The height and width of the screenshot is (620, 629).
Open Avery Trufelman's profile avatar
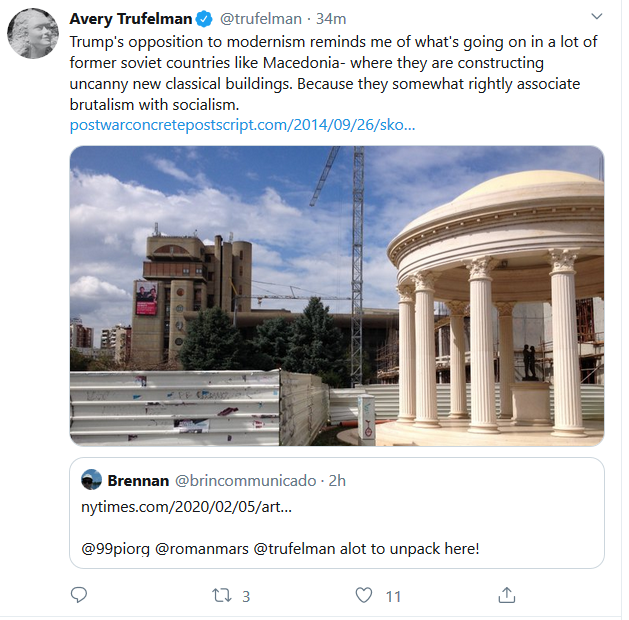tap(33, 33)
